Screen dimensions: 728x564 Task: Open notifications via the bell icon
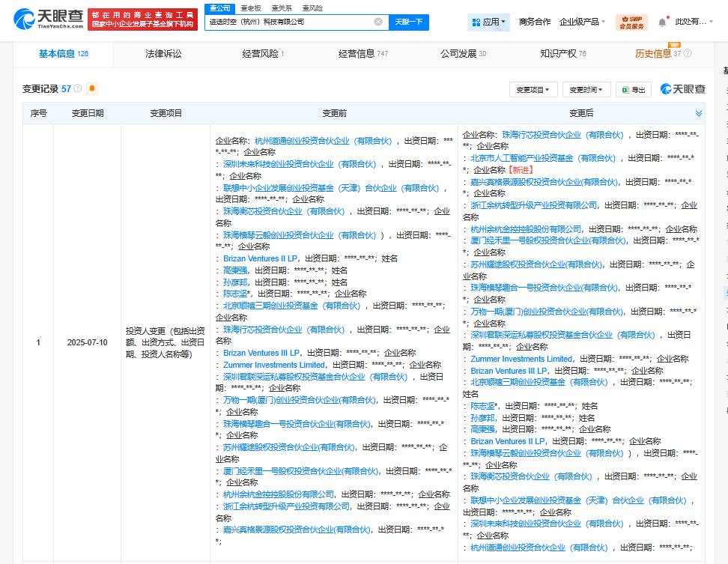(662, 22)
